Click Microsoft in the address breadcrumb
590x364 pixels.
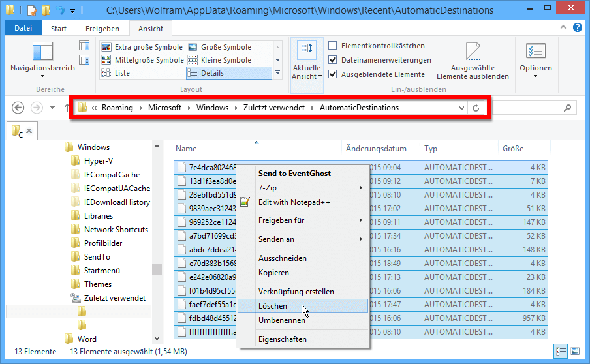coord(165,108)
